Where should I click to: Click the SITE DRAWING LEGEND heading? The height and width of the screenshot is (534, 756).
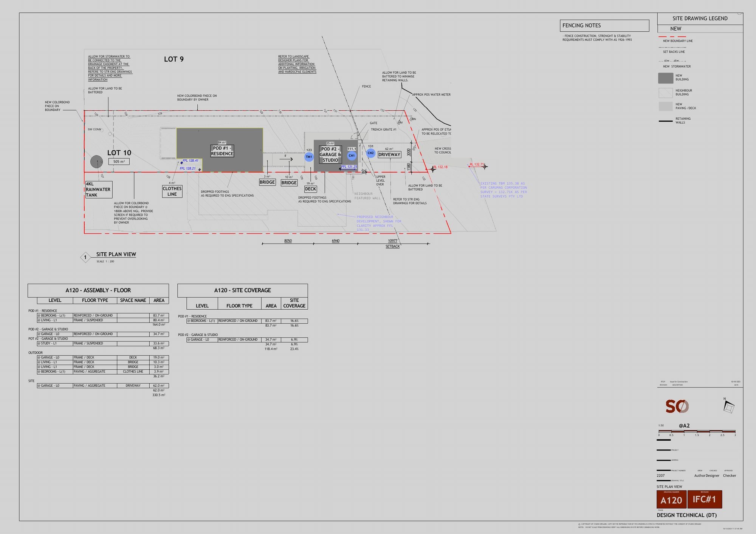(x=700, y=19)
